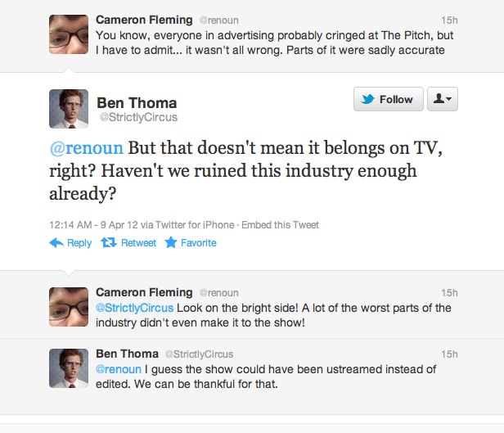Click the Reply arrow icon
This screenshot has width=504, height=433.
(56, 243)
